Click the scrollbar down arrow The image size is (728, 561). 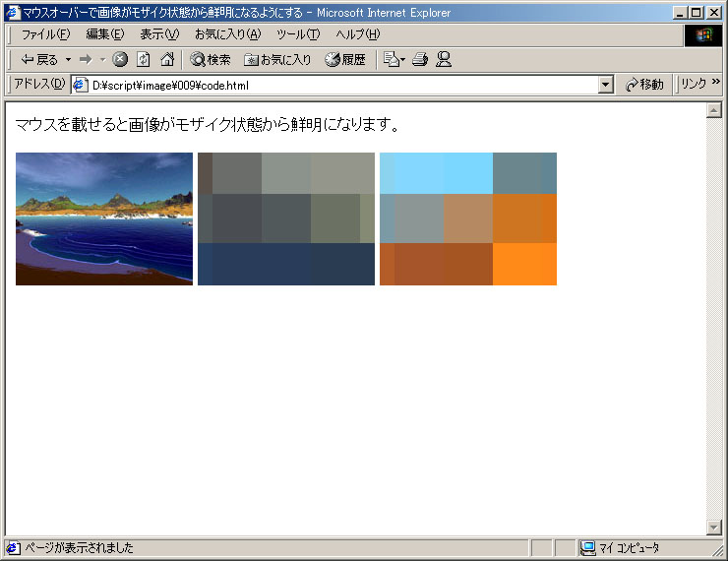(713, 528)
